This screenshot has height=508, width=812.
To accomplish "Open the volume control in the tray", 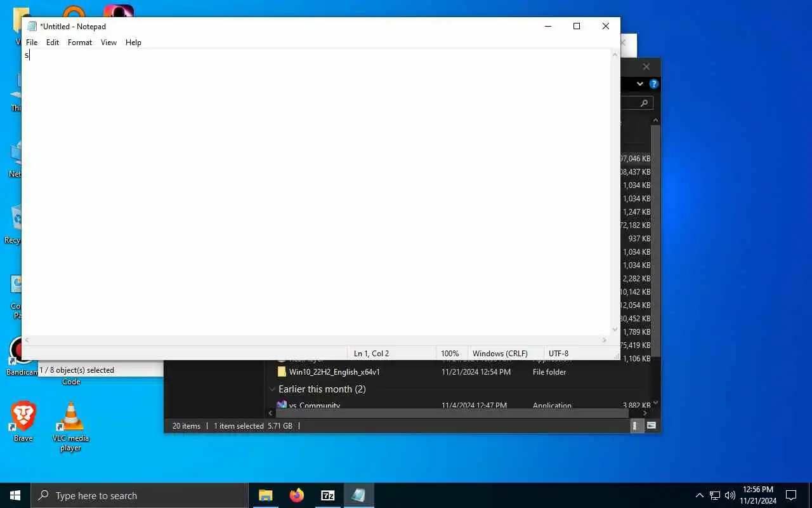I will [730, 495].
